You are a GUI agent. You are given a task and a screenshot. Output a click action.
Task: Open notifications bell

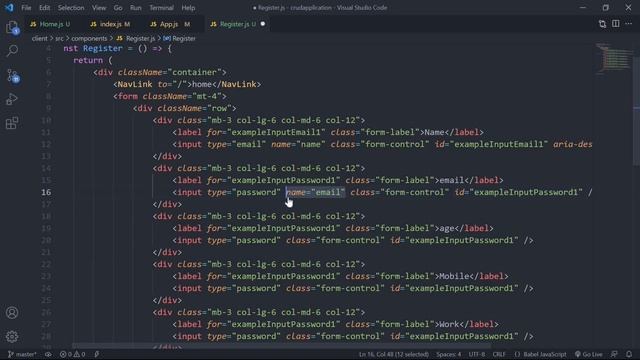tap(629, 354)
